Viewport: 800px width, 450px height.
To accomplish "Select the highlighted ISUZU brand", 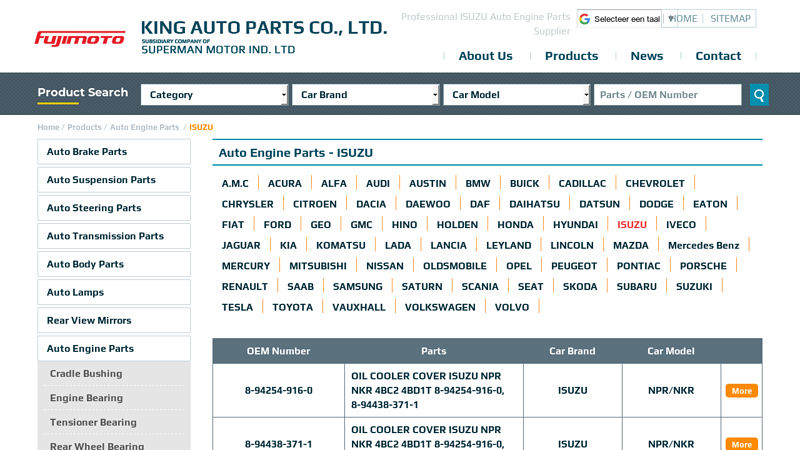I will 632,225.
